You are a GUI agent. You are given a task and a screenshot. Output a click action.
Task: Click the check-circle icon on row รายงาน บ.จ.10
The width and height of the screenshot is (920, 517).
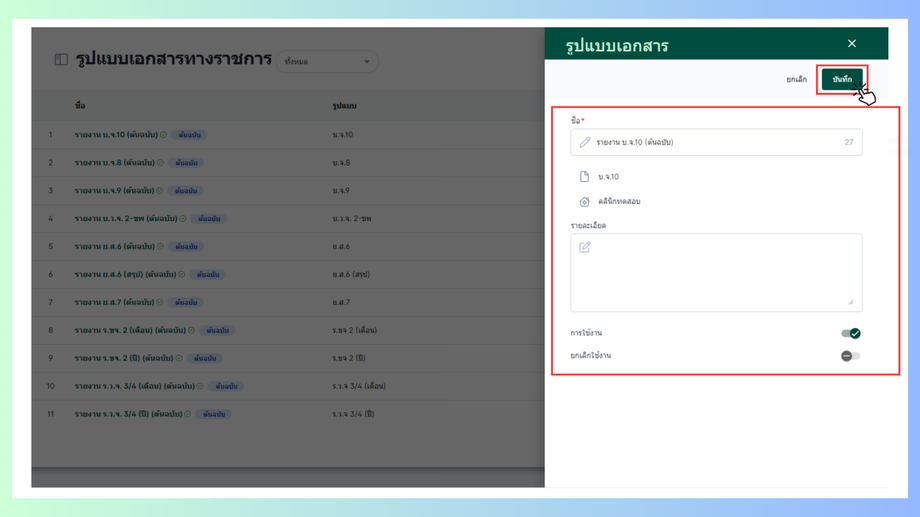164,135
